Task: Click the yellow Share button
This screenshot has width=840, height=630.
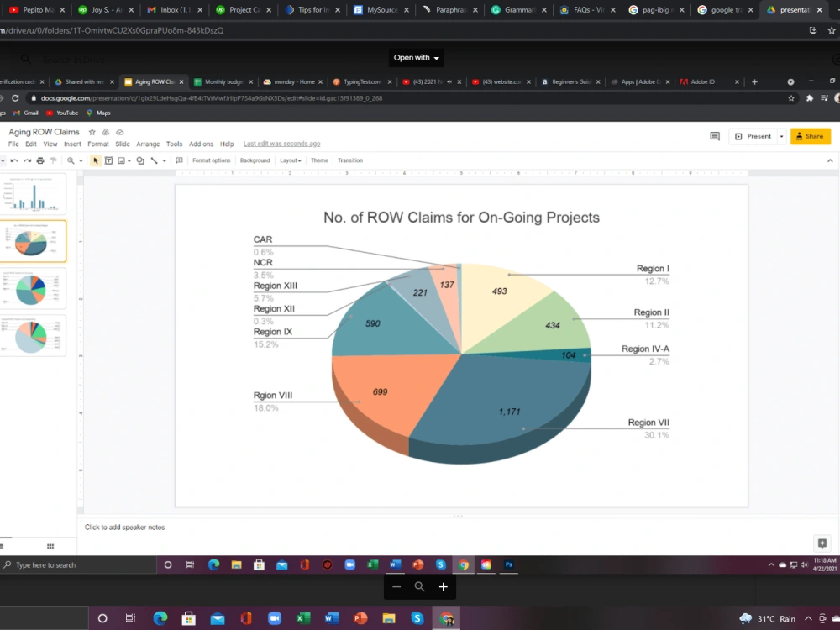Action: 811,137
